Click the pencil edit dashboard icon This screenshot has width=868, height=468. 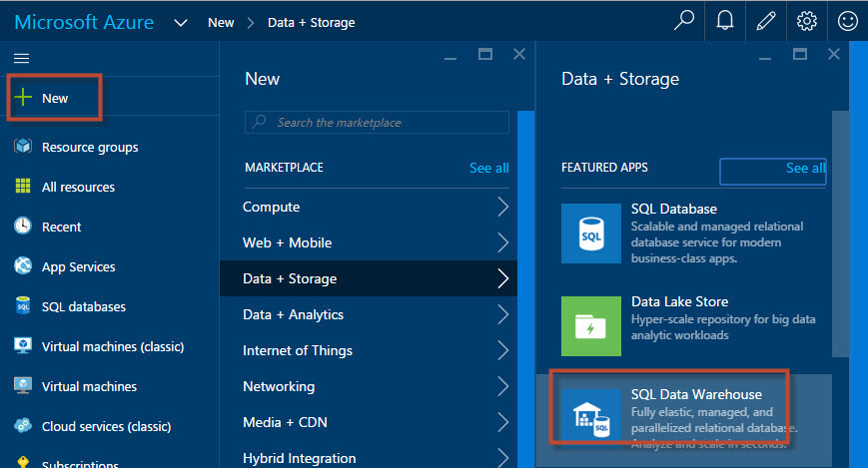pyautogui.click(x=766, y=21)
